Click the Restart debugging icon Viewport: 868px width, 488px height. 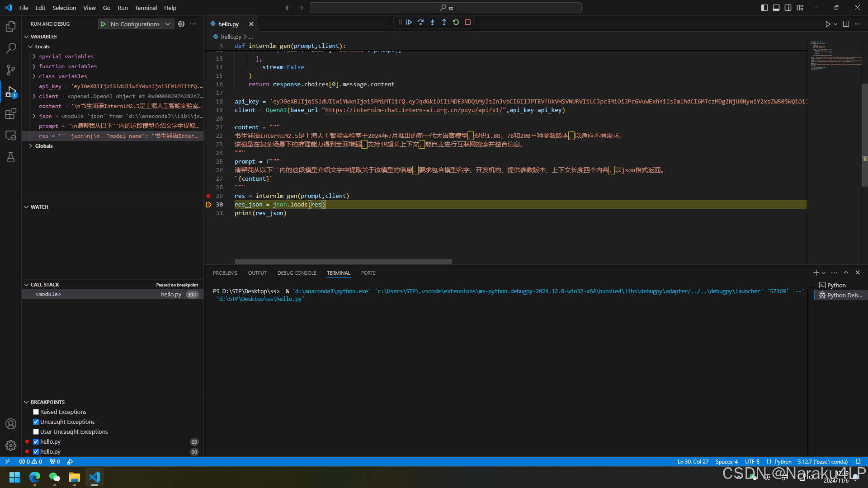pos(456,22)
